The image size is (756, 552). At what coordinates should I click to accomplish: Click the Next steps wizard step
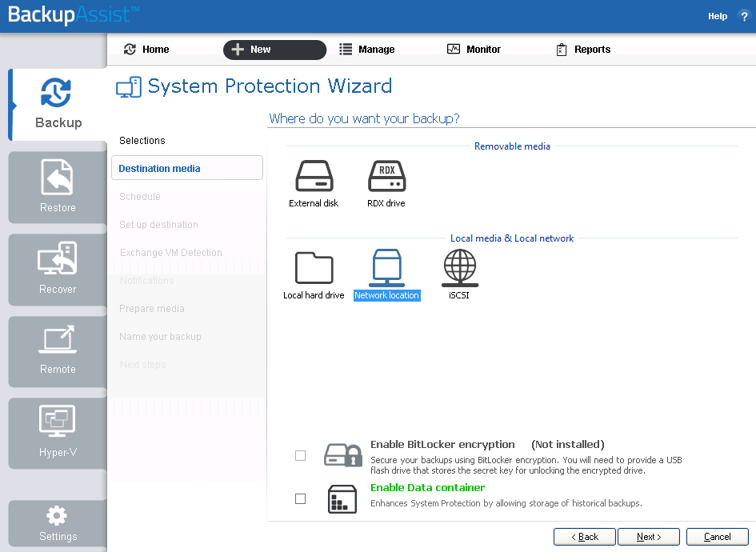pos(142,365)
